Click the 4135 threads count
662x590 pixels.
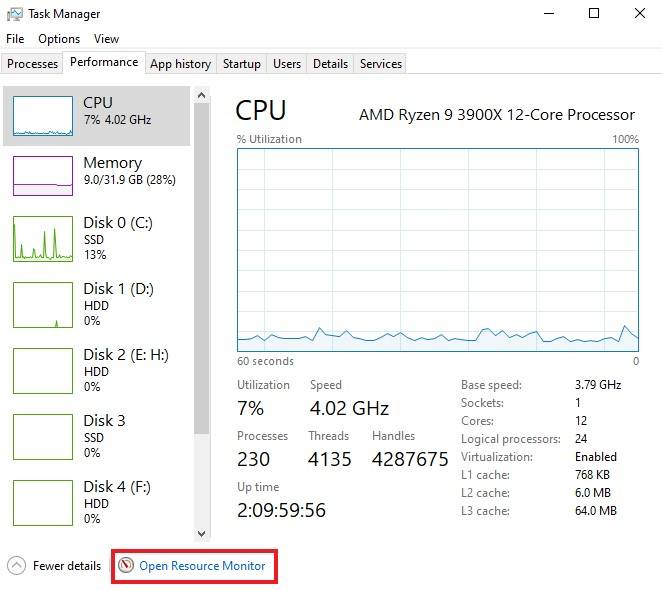point(329,459)
